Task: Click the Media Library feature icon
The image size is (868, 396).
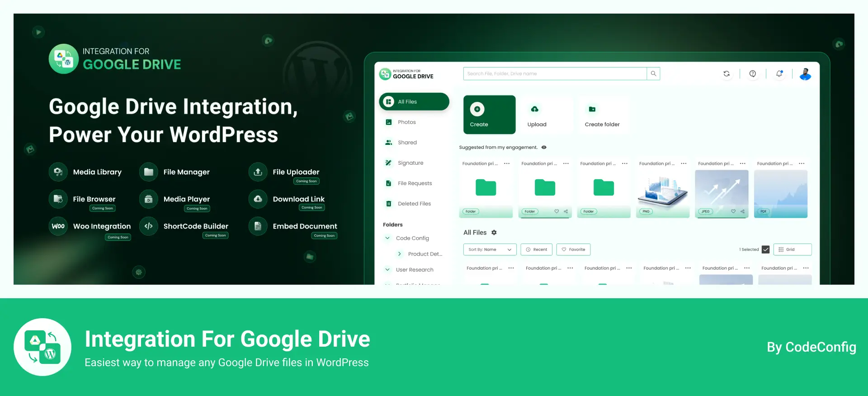Action: point(58,172)
